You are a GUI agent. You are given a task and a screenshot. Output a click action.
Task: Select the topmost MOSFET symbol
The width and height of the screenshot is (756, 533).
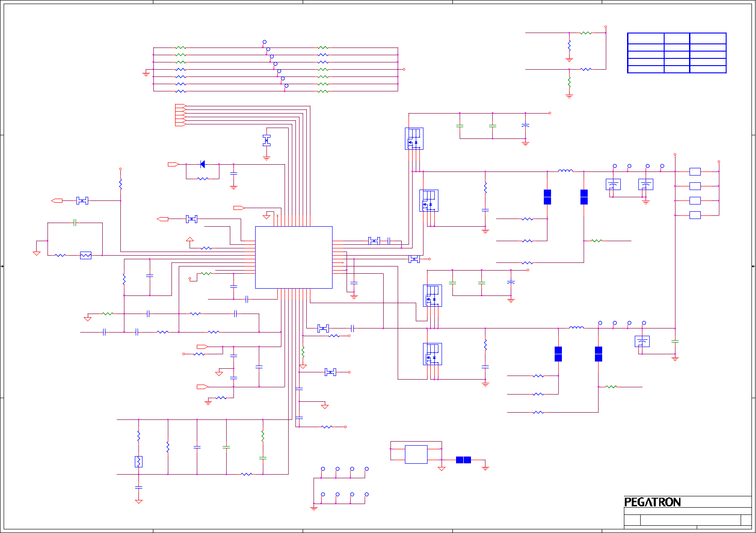click(x=414, y=138)
